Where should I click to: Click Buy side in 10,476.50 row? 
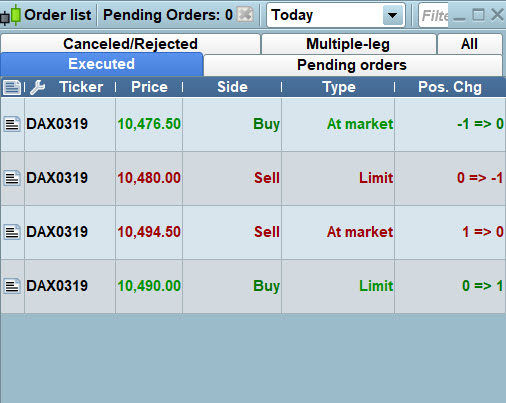click(x=266, y=124)
